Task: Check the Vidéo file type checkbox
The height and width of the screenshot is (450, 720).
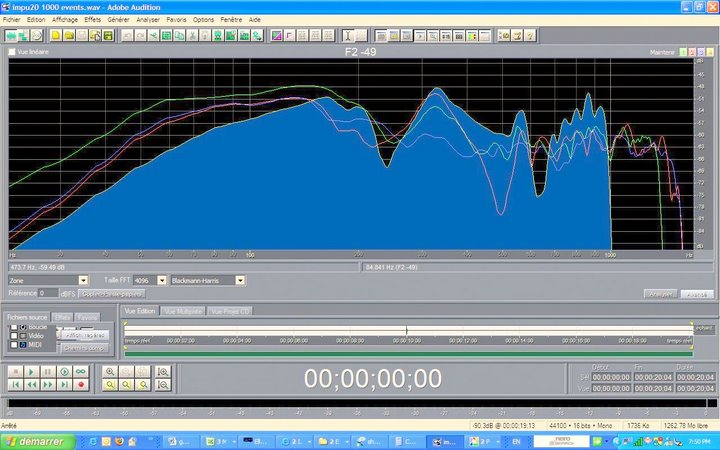Action: pyautogui.click(x=14, y=336)
